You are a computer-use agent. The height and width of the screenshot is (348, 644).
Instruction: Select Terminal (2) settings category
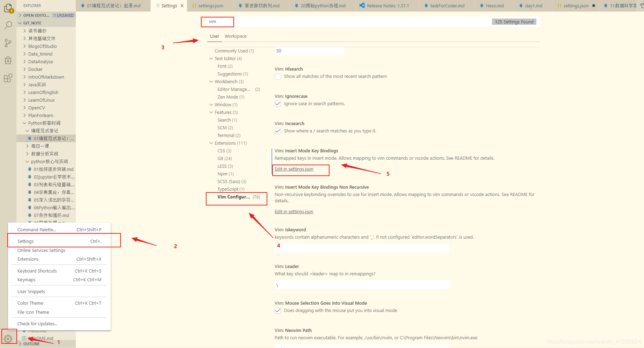point(229,136)
